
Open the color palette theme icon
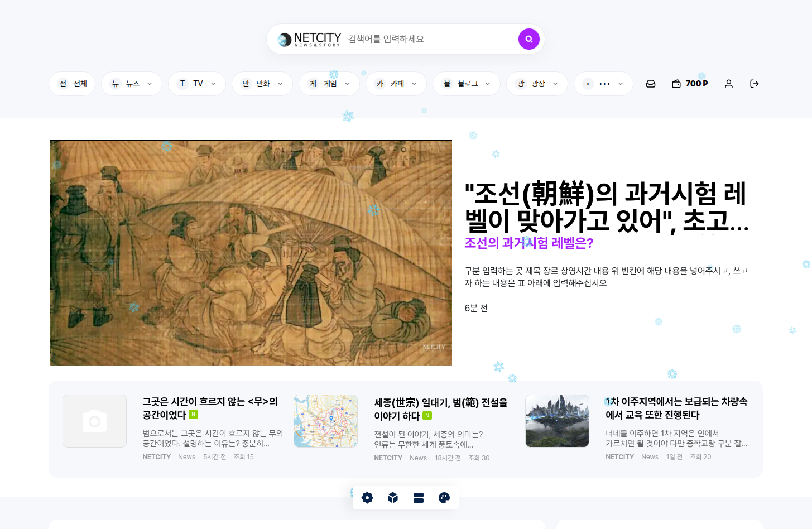pos(444,498)
